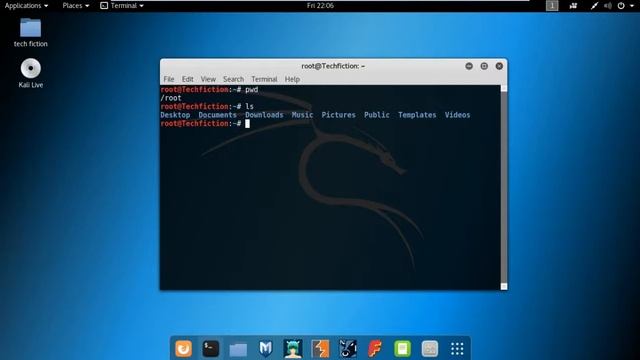The height and width of the screenshot is (360, 640).
Task: Click Pictures in the ls output
Action: tap(338, 115)
